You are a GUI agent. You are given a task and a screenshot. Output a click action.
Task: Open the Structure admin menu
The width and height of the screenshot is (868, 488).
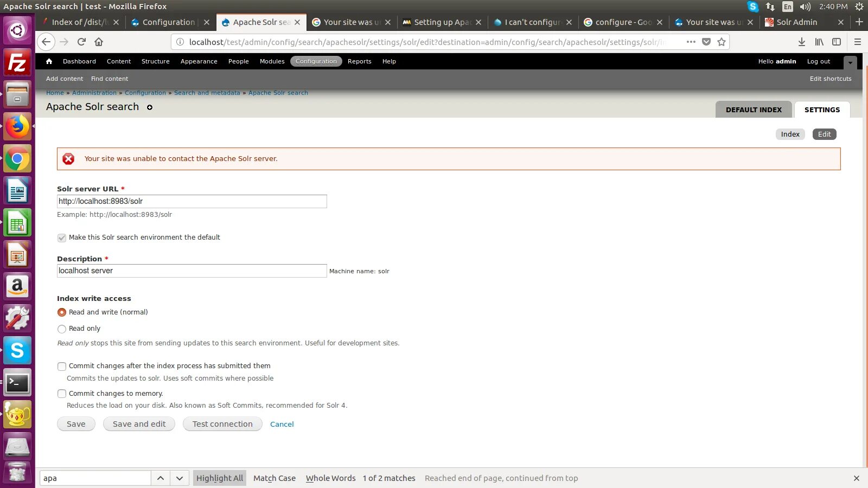156,61
